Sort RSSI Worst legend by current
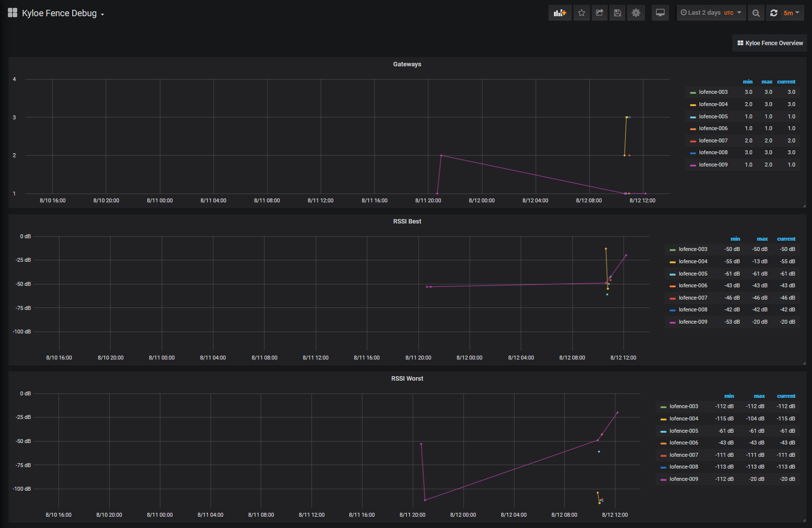 coord(786,396)
